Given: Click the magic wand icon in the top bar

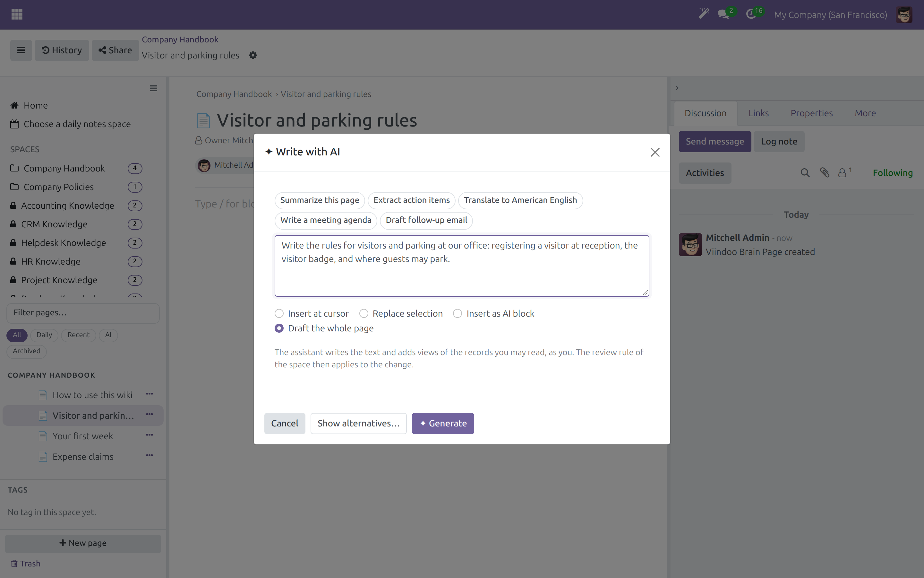Looking at the screenshot, I should (x=704, y=14).
